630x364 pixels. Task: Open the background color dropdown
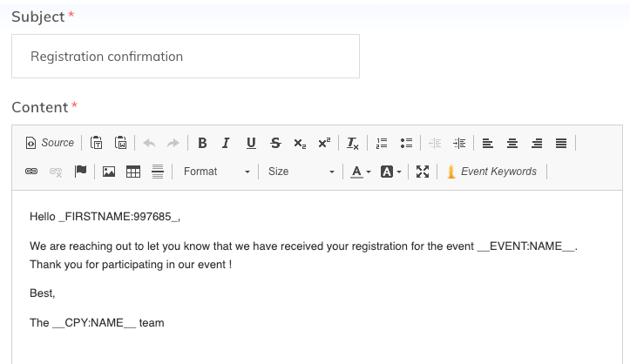(x=390, y=172)
